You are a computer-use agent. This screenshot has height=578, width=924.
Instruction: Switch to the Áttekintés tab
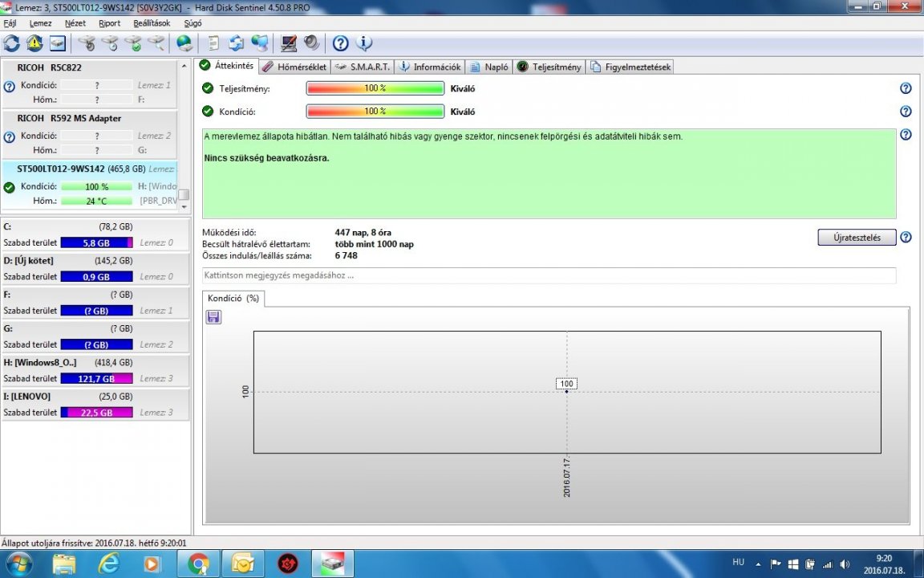point(227,66)
